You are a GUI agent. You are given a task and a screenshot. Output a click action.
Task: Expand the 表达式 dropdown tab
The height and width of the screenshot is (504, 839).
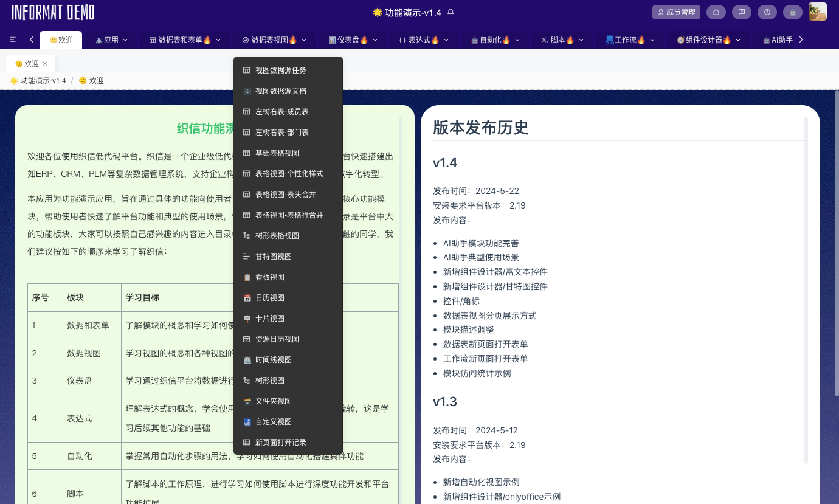(424, 40)
